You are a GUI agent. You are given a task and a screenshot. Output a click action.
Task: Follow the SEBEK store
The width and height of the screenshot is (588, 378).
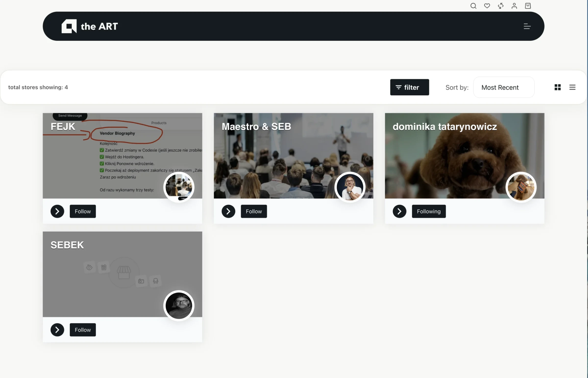coord(83,330)
